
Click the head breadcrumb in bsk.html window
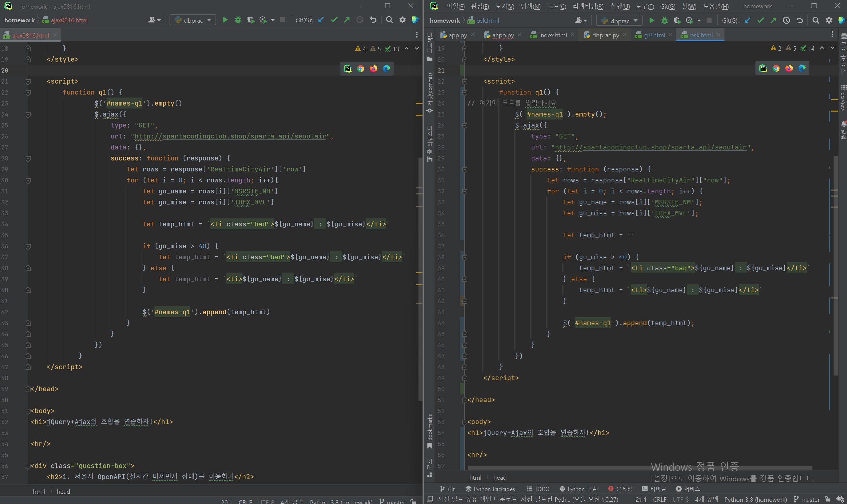coord(499,477)
